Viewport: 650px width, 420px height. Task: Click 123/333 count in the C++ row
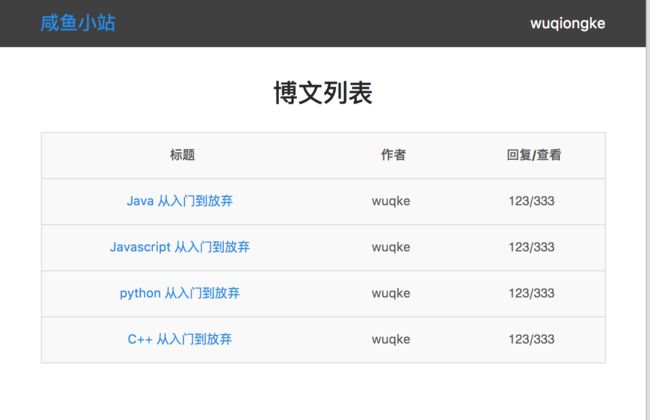tap(531, 339)
